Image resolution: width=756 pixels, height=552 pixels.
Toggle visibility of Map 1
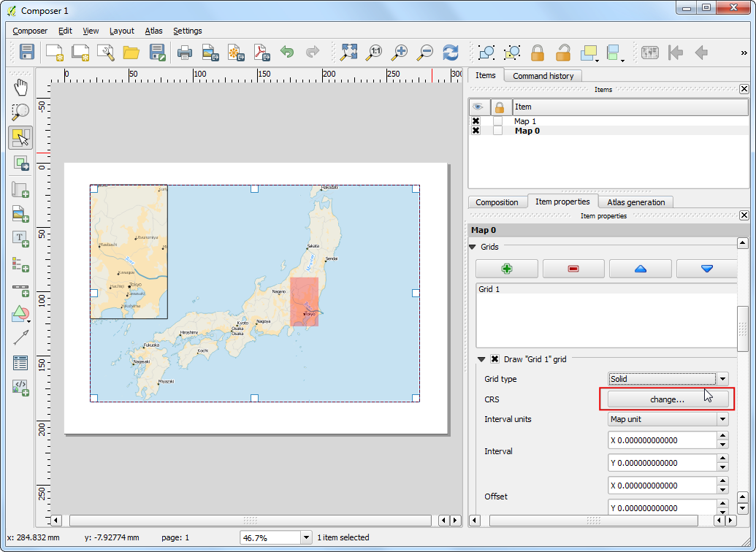[476, 121]
